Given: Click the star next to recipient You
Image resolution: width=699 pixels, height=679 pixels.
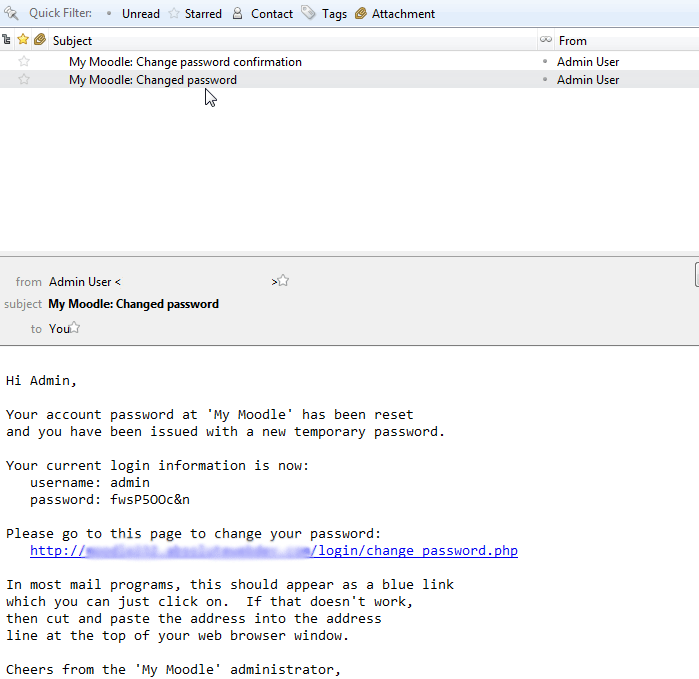Looking at the screenshot, I should coord(74,328).
